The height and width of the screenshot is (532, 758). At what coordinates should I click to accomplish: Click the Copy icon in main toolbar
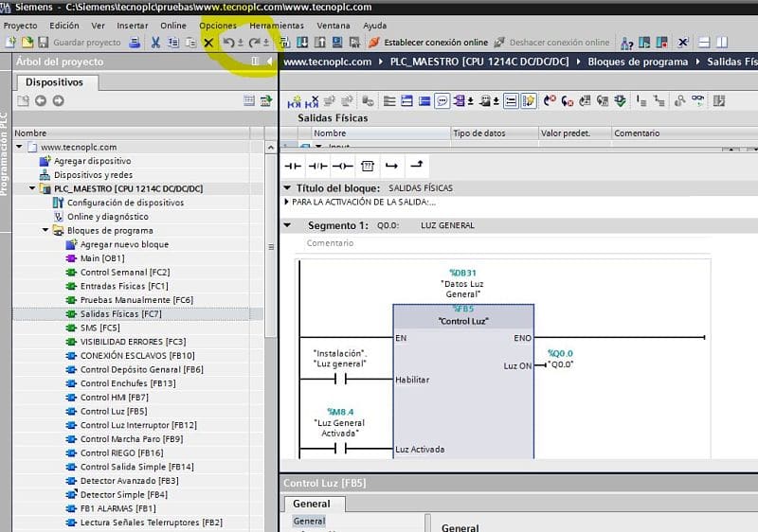173,43
